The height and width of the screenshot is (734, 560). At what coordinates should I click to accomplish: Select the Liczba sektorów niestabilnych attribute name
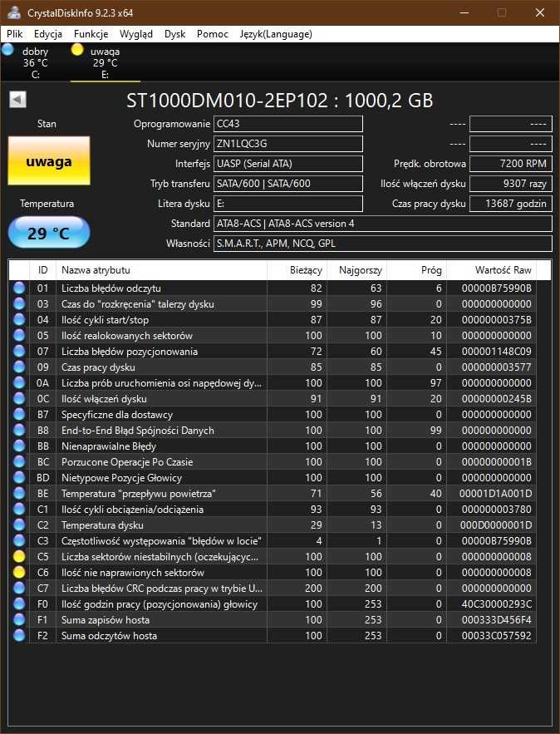(160, 557)
